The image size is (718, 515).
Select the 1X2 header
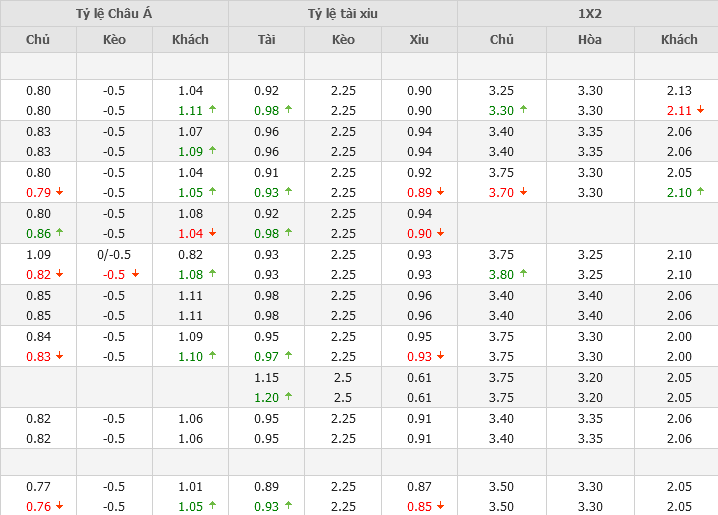coord(589,14)
